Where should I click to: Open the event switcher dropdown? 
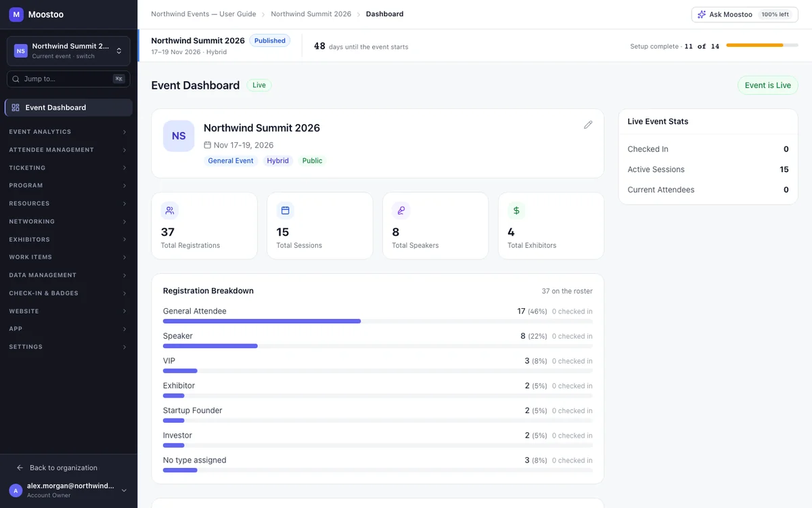68,51
